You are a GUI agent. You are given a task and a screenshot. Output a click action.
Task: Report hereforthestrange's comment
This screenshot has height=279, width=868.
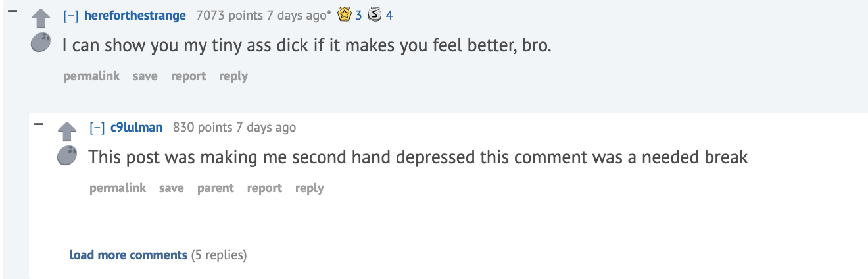coord(189,76)
